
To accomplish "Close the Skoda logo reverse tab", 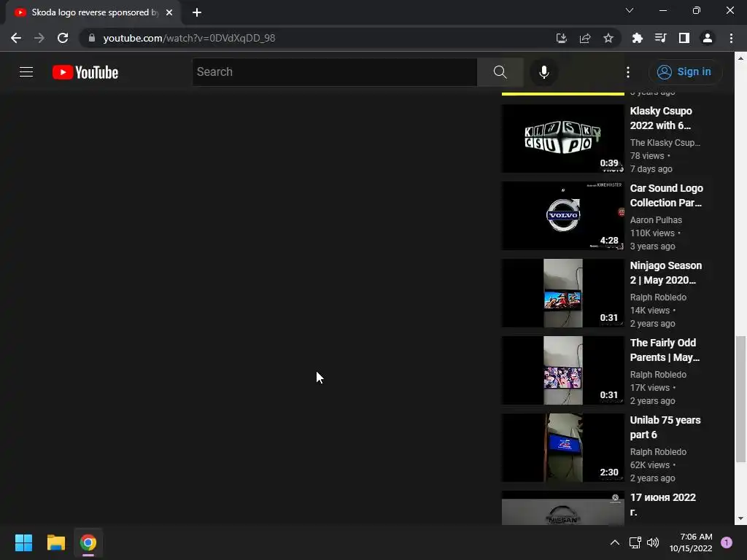I will 169,12.
